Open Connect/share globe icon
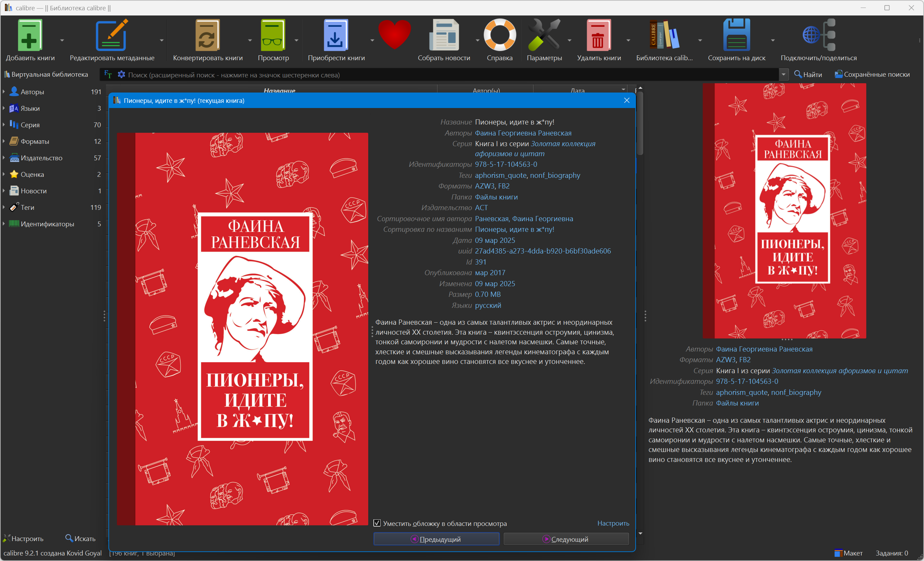The image size is (924, 561). 818,35
